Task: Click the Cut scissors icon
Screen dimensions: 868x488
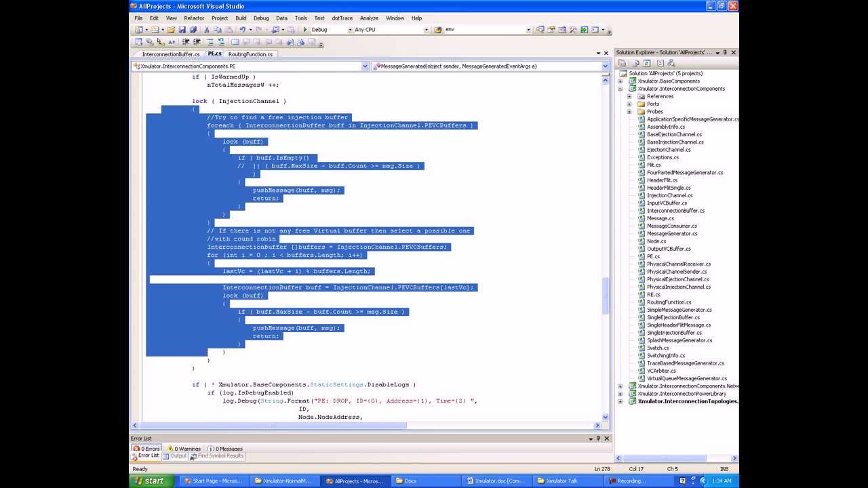Action: (206, 30)
